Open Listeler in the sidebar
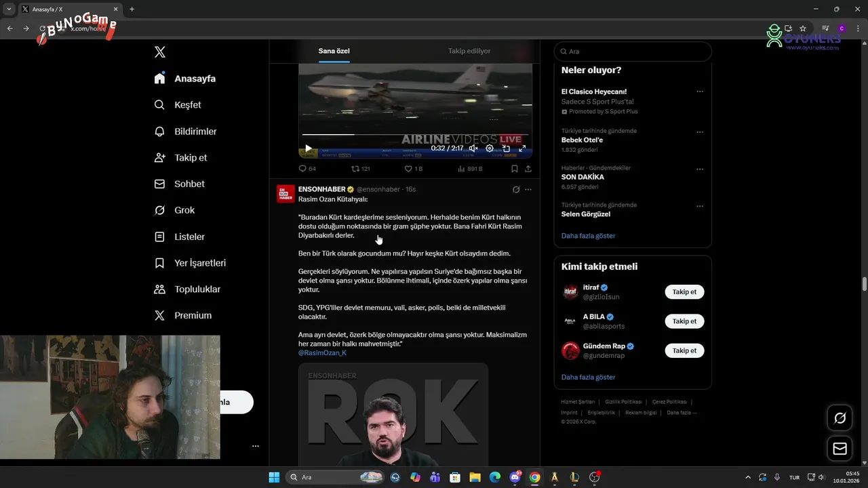Screen dimensions: 868x488 click(179, 237)
